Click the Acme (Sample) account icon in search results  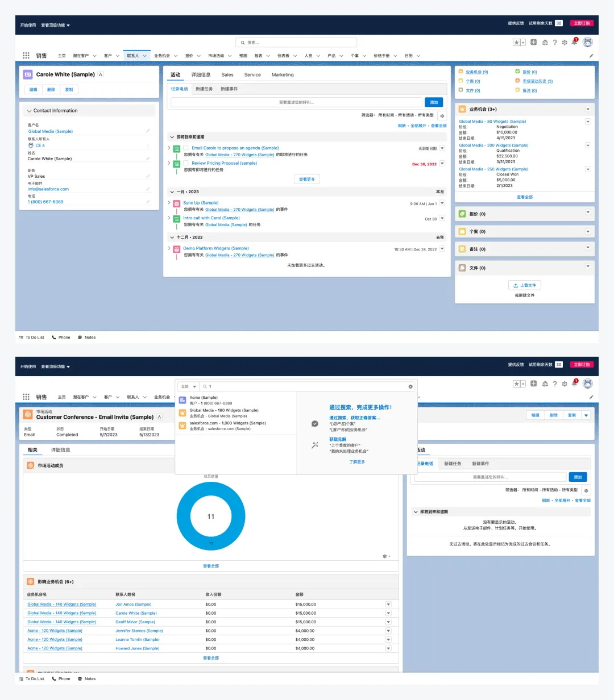(x=182, y=400)
